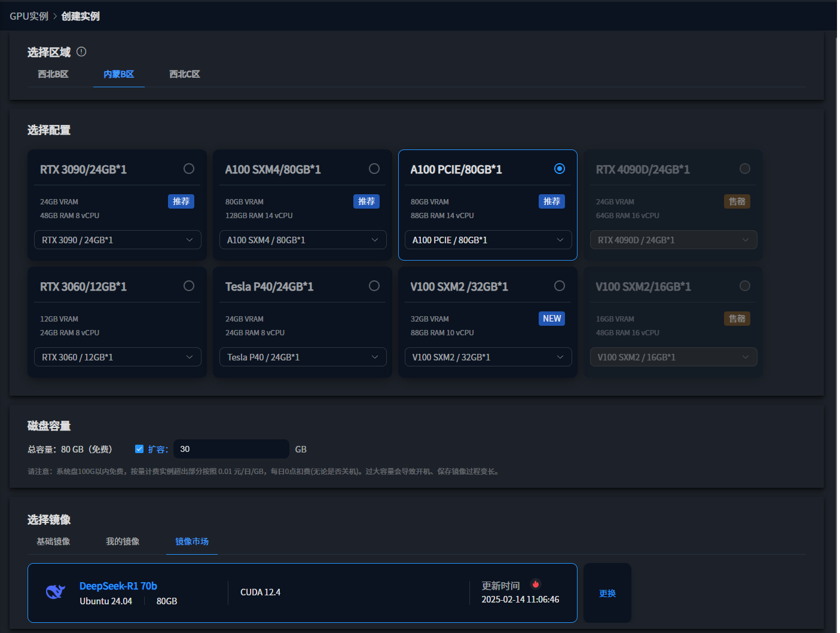Click the RTX 3060/12GB*1 card title
This screenshot has width=840, height=633.
point(83,287)
